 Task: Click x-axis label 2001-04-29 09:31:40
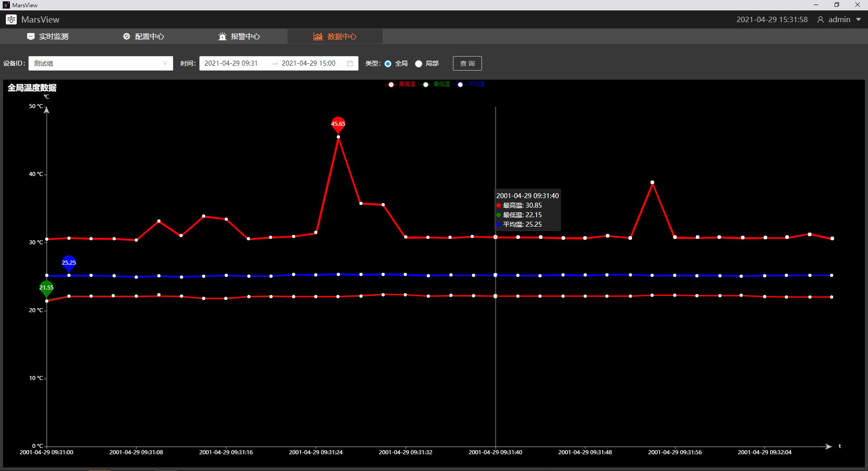point(495,452)
